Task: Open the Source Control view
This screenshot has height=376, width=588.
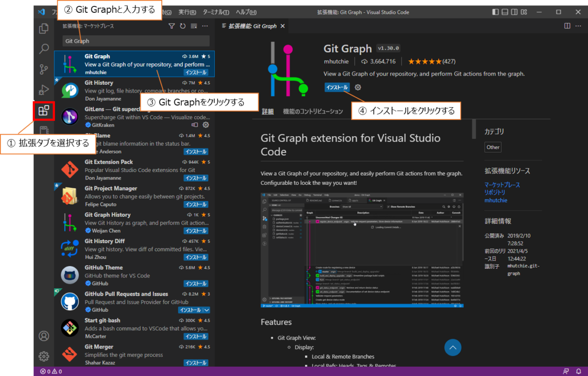Action: 44,70
